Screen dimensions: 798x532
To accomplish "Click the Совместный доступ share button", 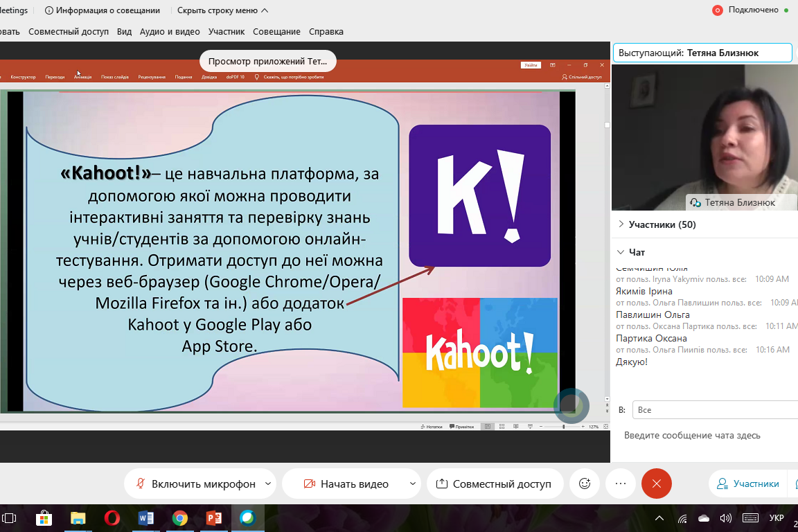I will (x=493, y=484).
